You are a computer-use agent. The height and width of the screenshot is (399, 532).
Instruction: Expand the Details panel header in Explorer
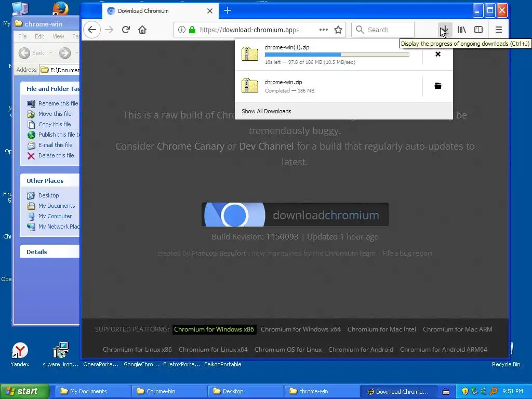(50, 252)
